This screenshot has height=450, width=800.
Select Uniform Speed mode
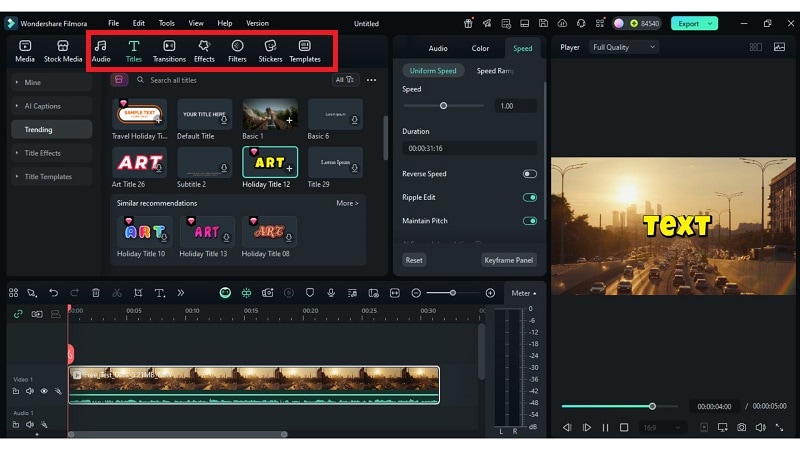pos(433,70)
